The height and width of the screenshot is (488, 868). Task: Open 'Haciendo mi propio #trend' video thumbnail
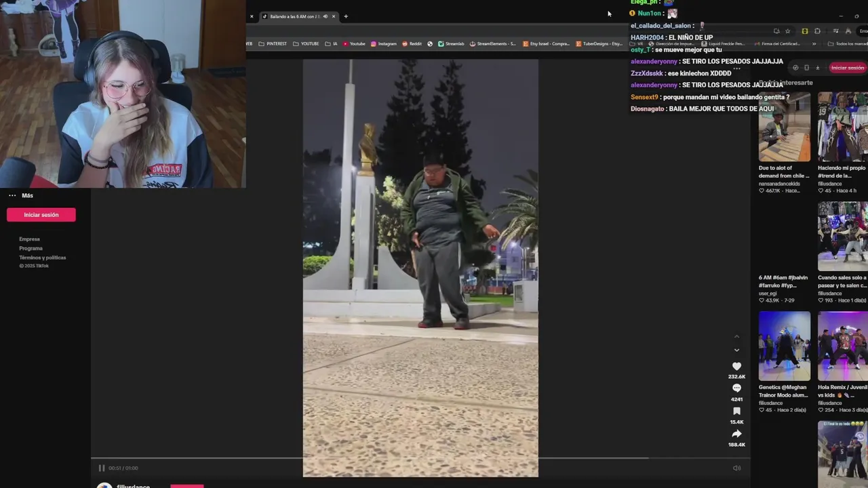843,127
